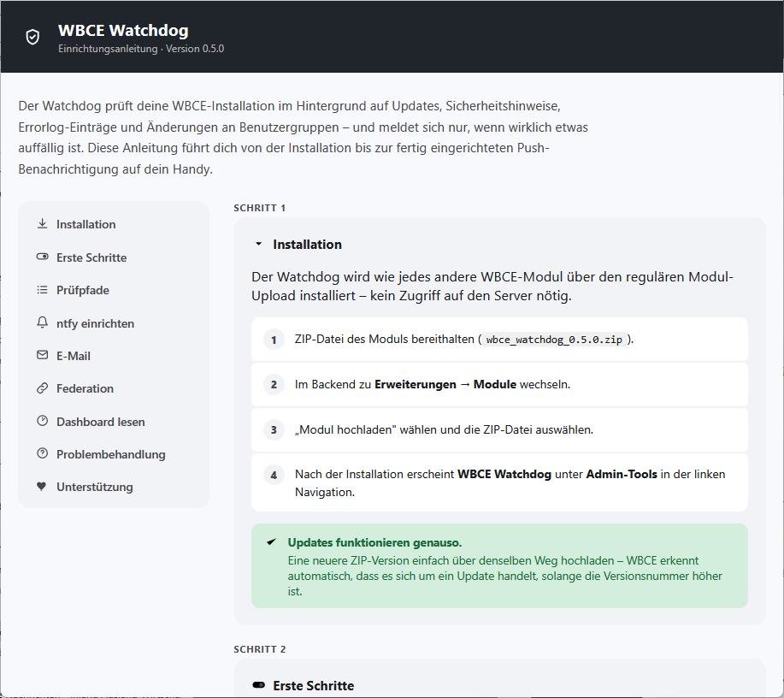Click the wbce_watchdog_0.5.0.zip filename code
The image size is (784, 698).
(554, 340)
